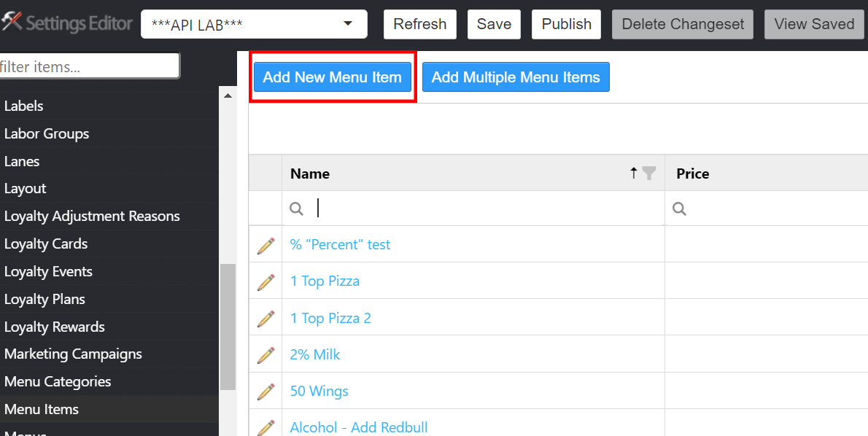The height and width of the screenshot is (436, 868).
Task: Click the pencil icon next to 1 Top Pizza 2
Action: (266, 319)
